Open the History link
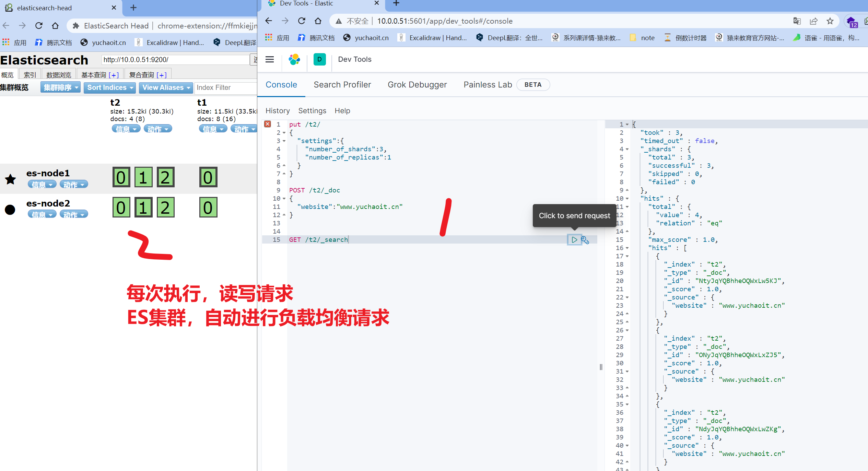 [278, 111]
